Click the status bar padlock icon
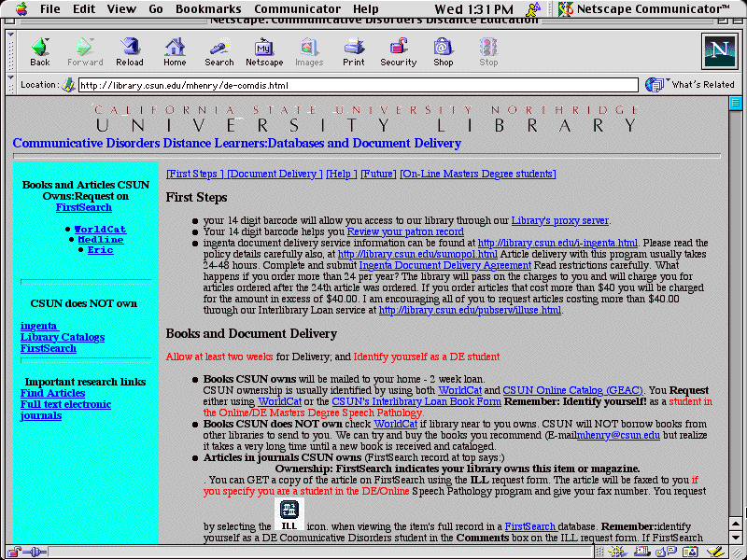 [14, 553]
